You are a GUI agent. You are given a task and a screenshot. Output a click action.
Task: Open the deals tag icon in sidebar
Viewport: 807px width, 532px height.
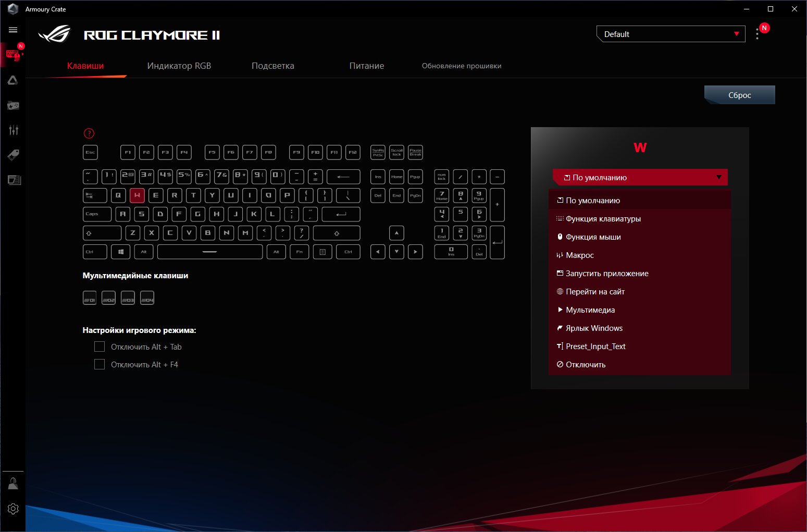coord(13,155)
